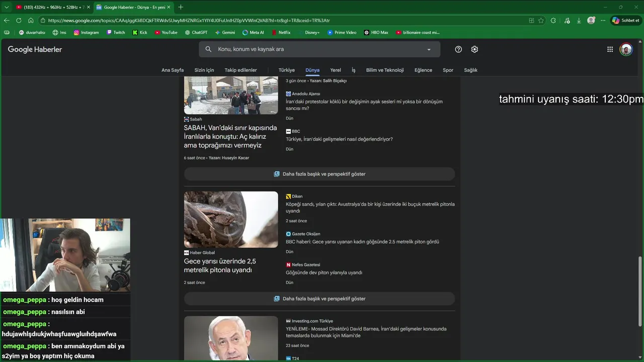Click the URL address bar
Viewport: 644px width, 362px height.
pyautogui.click(x=282, y=21)
